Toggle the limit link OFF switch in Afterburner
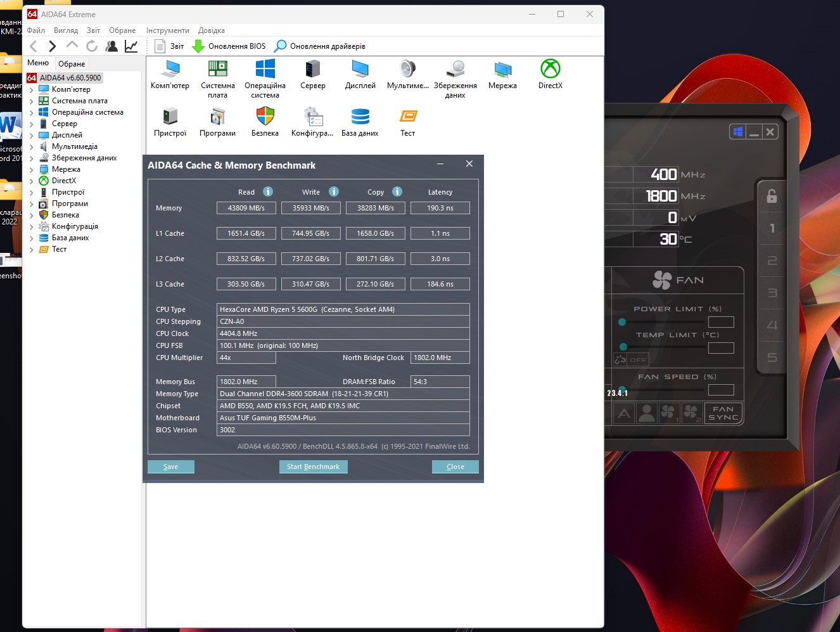The image size is (840, 632). pos(631,359)
